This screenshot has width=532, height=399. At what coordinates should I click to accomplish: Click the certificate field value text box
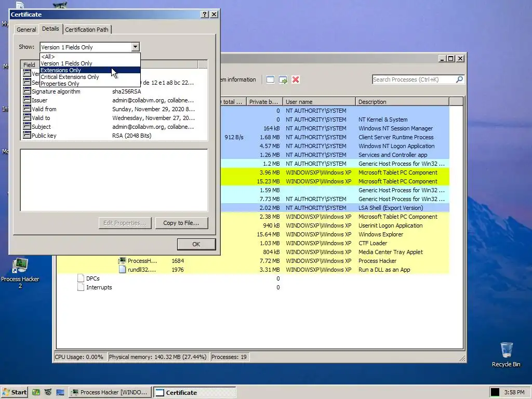[x=114, y=180]
